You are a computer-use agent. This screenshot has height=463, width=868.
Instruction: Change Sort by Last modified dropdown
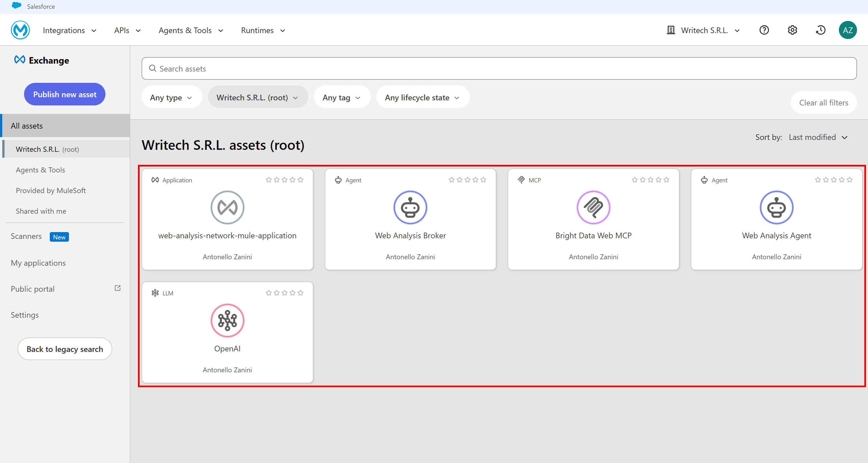click(x=818, y=137)
